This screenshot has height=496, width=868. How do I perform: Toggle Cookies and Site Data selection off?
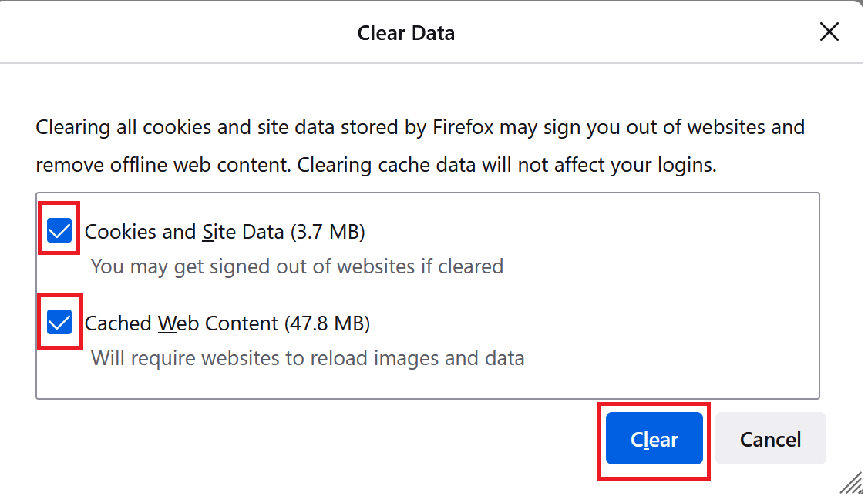click(59, 230)
